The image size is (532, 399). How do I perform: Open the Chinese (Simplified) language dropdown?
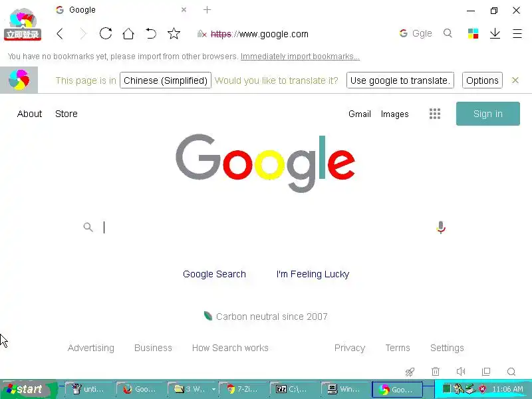(166, 80)
